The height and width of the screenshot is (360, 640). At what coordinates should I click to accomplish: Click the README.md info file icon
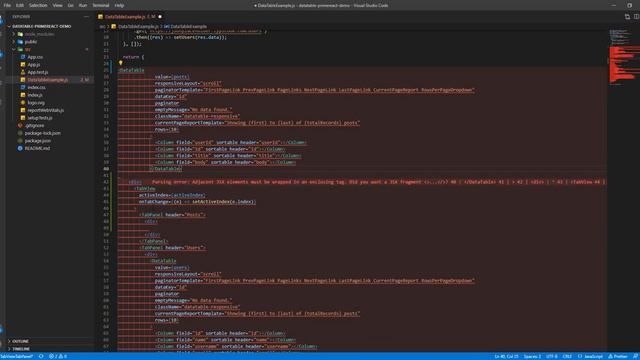(20, 148)
